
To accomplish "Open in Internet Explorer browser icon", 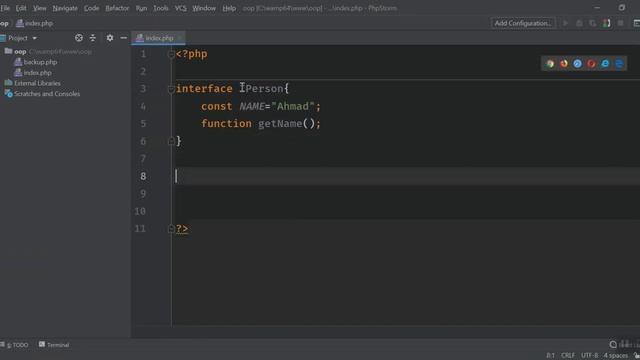I will tap(605, 64).
